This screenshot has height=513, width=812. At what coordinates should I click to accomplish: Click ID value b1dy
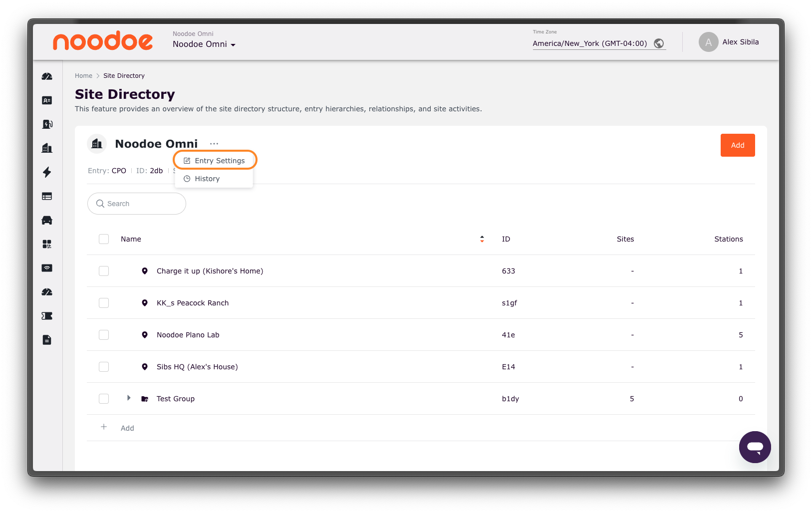click(511, 399)
